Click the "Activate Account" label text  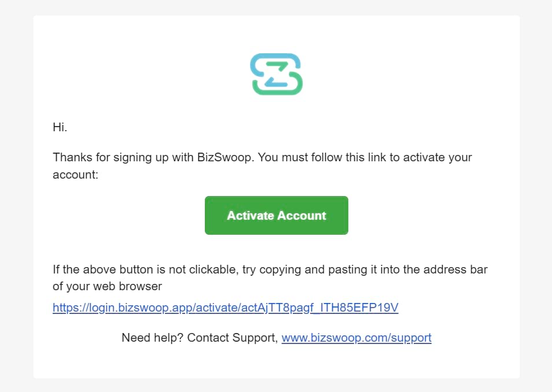click(277, 215)
